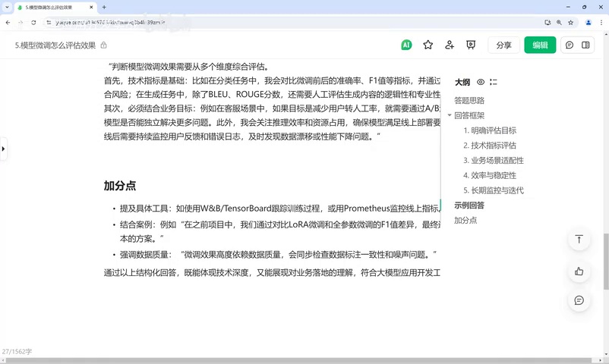The height and width of the screenshot is (364, 609).
Task: Toggle outline visibility eye icon
Action: 481,82
